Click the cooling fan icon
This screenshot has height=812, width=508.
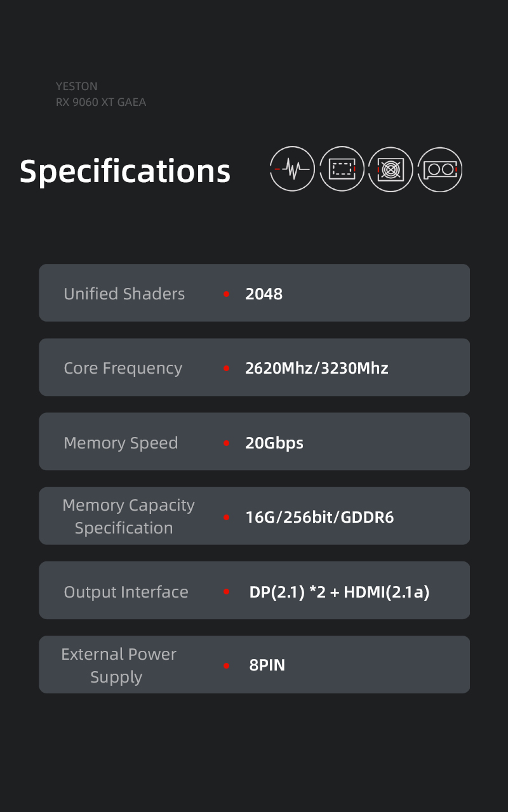point(391,169)
